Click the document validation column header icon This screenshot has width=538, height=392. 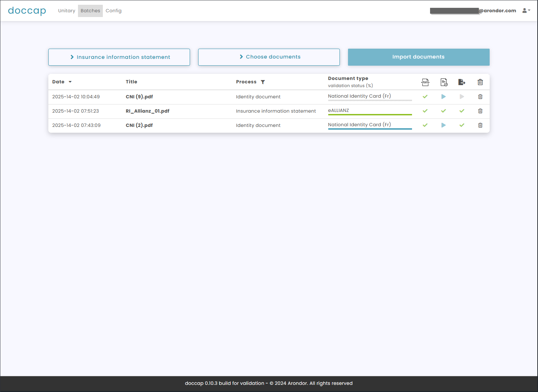pos(444,82)
